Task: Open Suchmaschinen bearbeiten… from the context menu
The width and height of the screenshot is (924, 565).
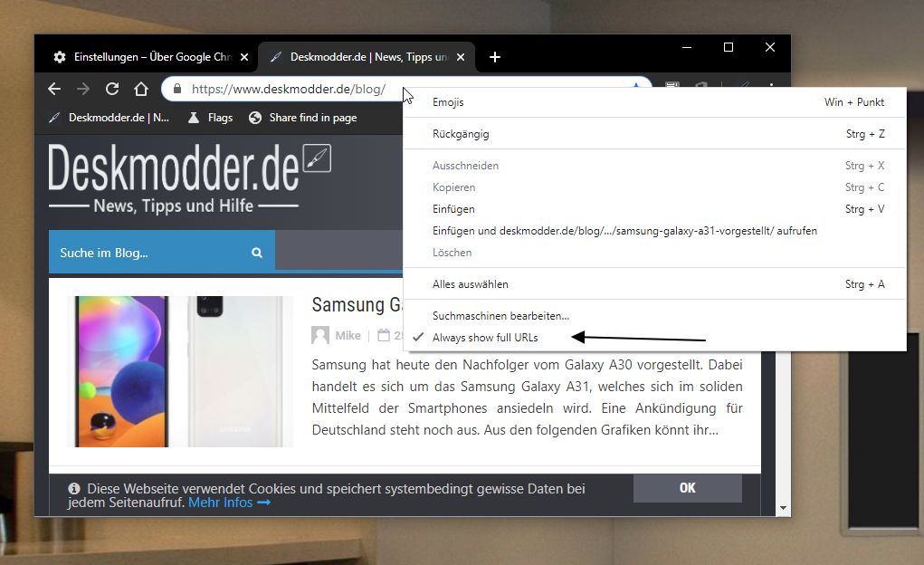Action: tap(654, 315)
